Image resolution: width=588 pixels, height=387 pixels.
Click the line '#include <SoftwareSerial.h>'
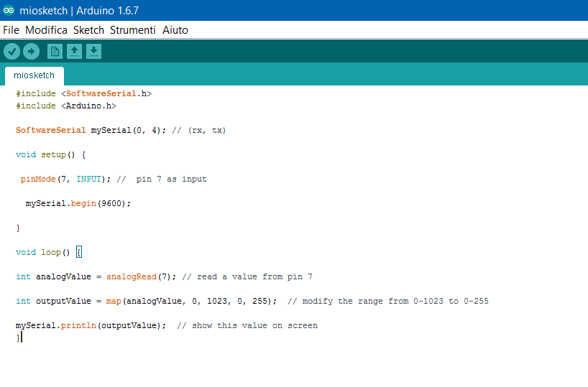tap(83, 93)
